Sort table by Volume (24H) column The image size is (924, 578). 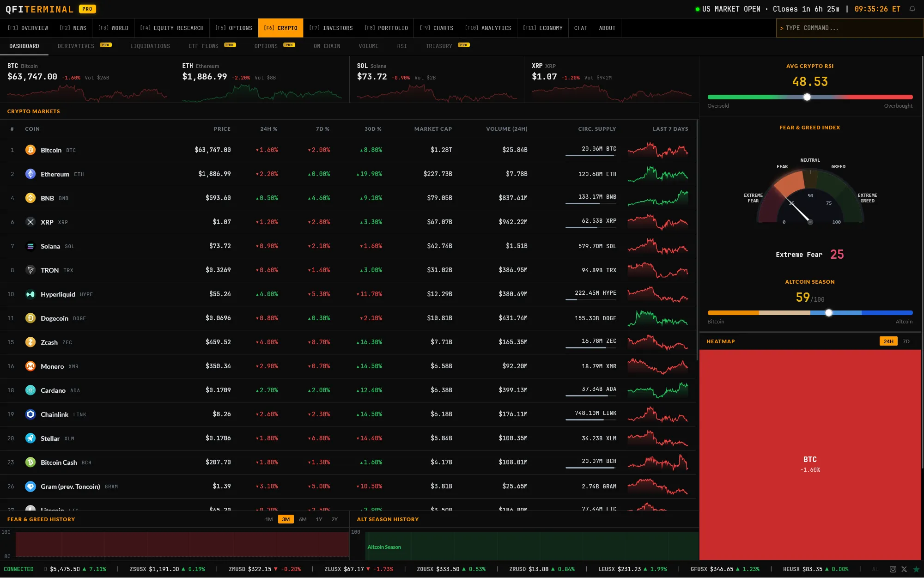[506, 129]
